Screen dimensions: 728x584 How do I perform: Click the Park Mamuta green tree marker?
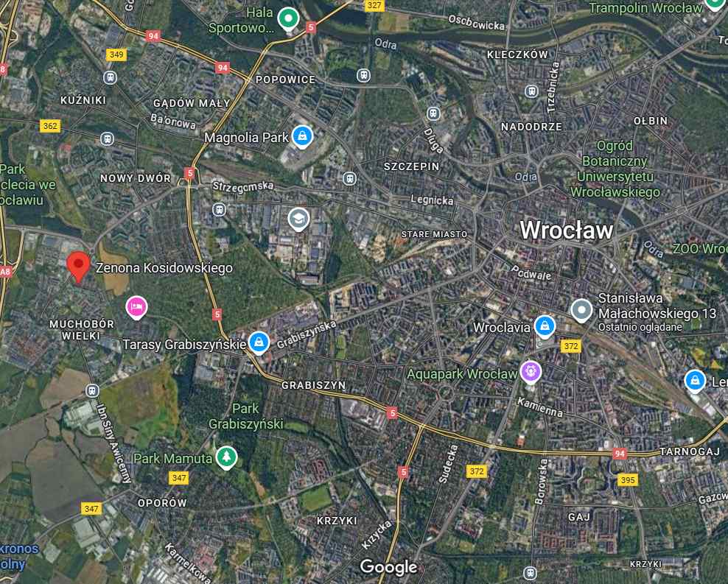pos(226,458)
